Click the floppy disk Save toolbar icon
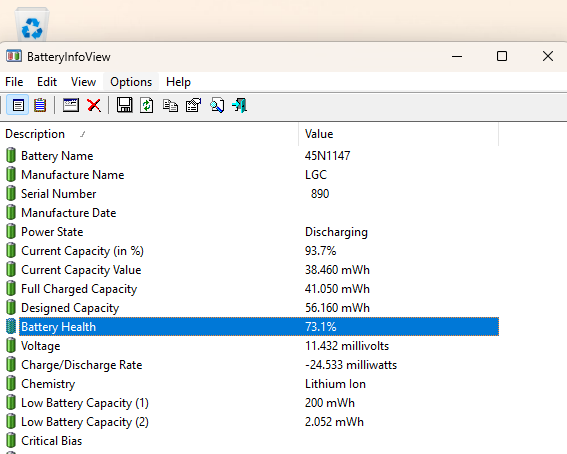This screenshot has width=567, height=454. [124, 105]
